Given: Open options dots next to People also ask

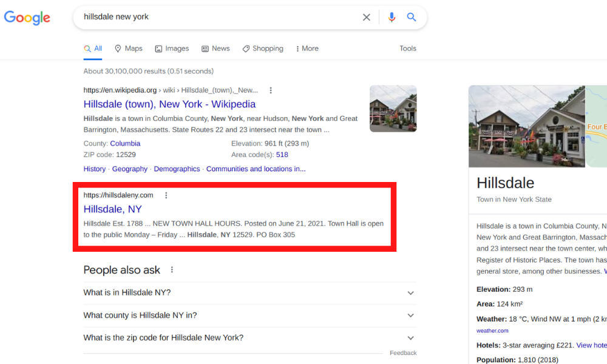Looking at the screenshot, I should click(x=172, y=269).
